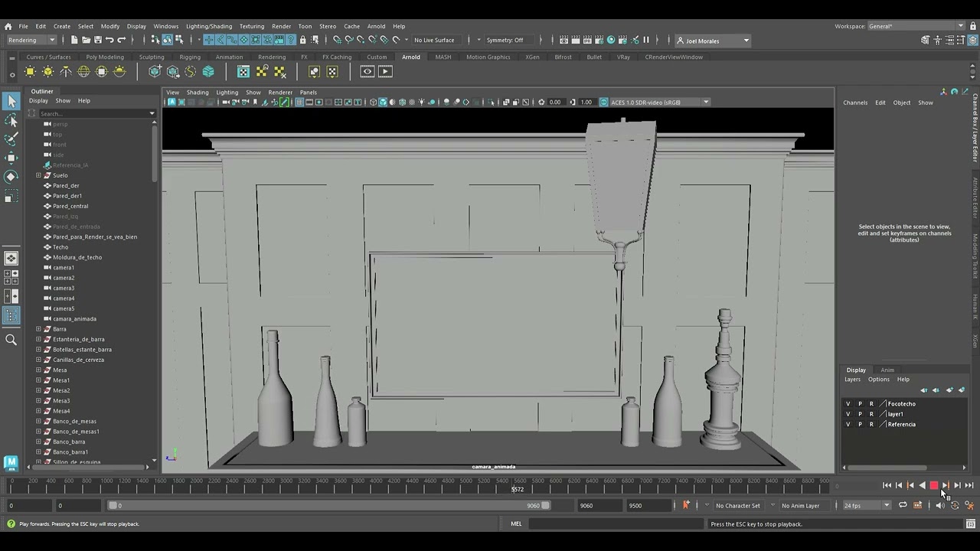Open the Render Settings clapperboard icon
Screen dimensions: 980x551
599,40
